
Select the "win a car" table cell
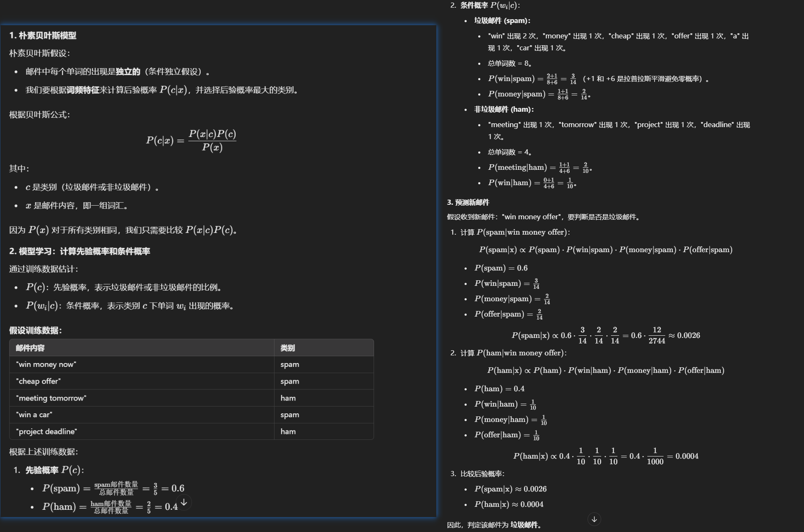[142, 415]
